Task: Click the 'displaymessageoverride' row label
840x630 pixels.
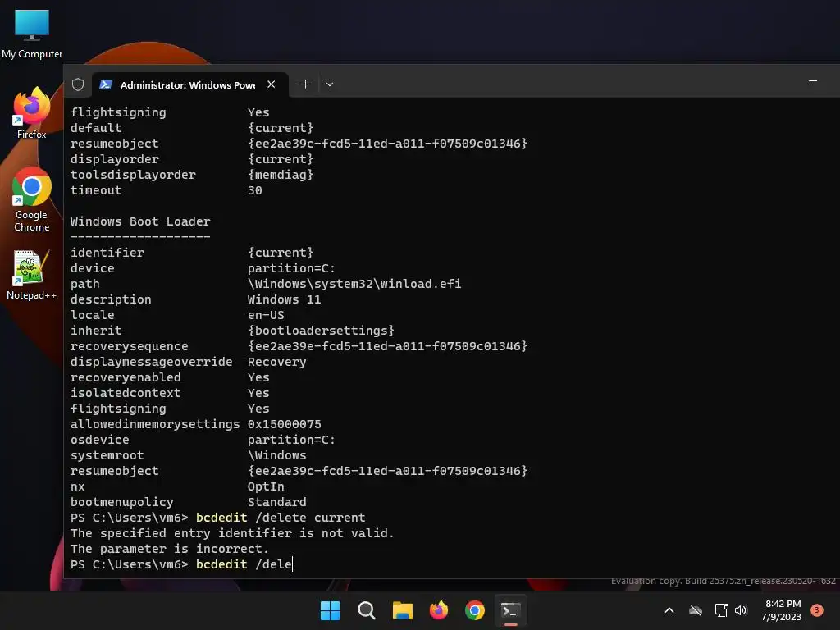Action: 151,362
